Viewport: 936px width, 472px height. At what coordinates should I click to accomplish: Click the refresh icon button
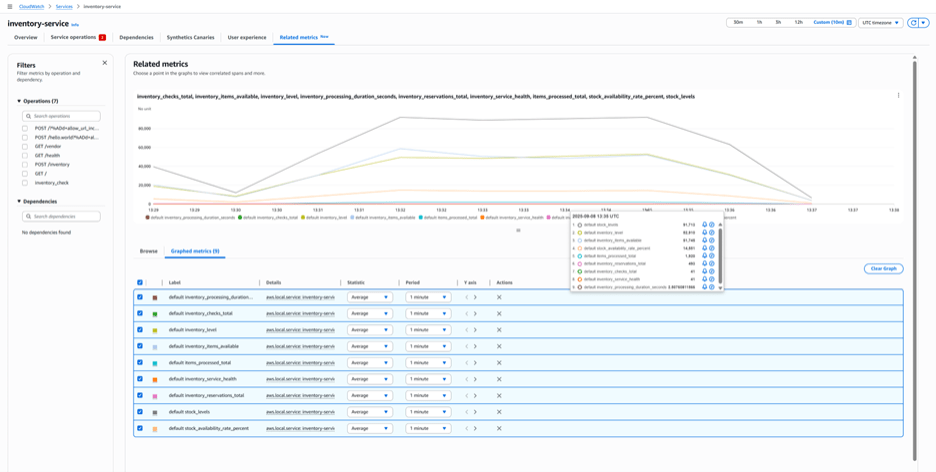click(913, 22)
